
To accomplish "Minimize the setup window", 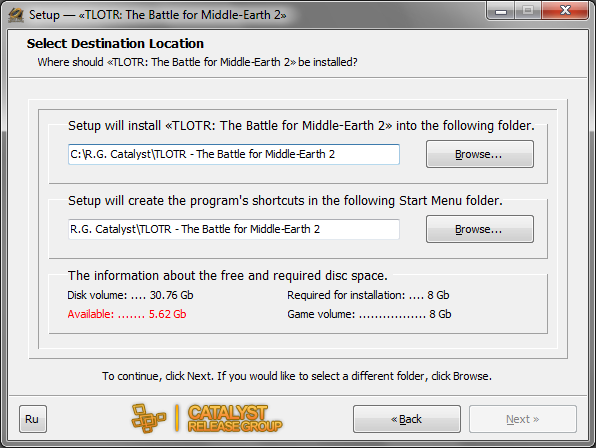I will click(x=501, y=10).
